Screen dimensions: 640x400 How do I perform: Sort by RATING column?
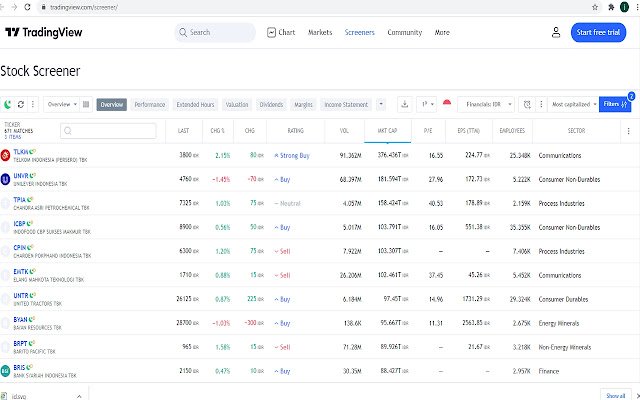[x=295, y=131]
